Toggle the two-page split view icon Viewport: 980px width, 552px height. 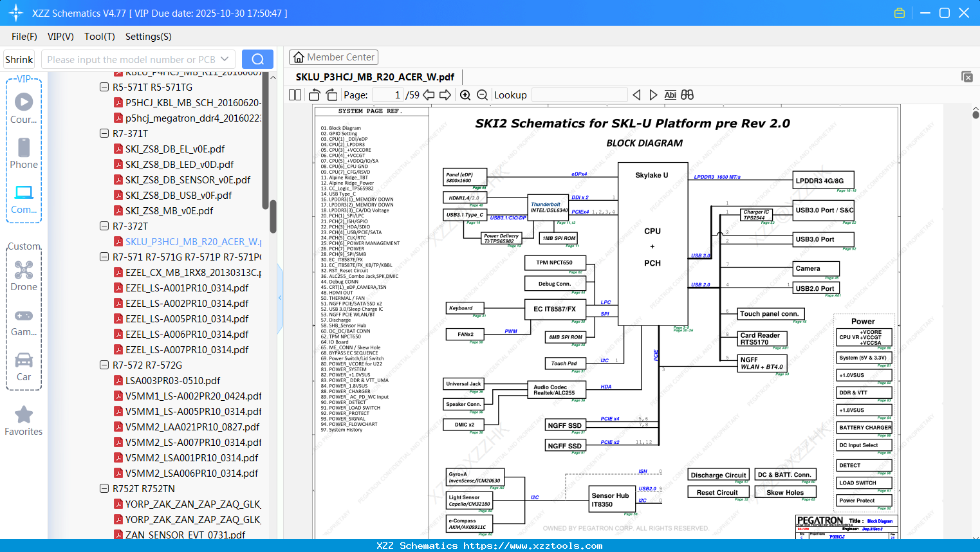point(295,95)
